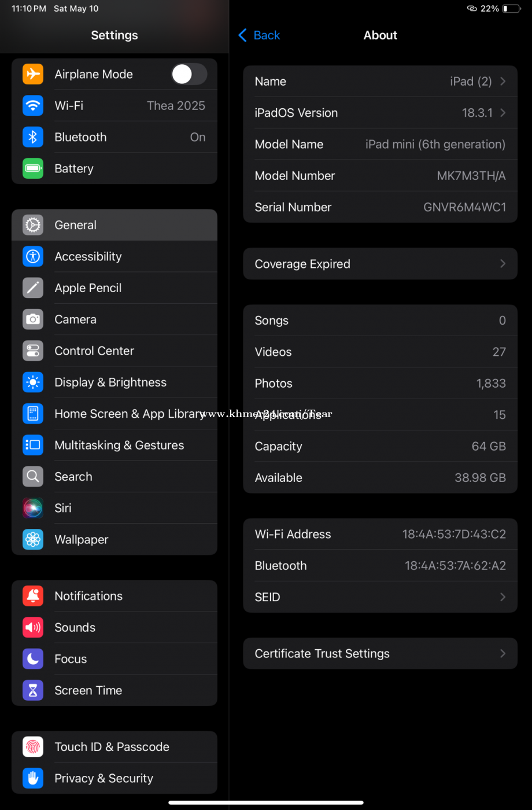Tap the Home Screen & App Library icon
Viewport: 532px width, 810px height.
(33, 414)
